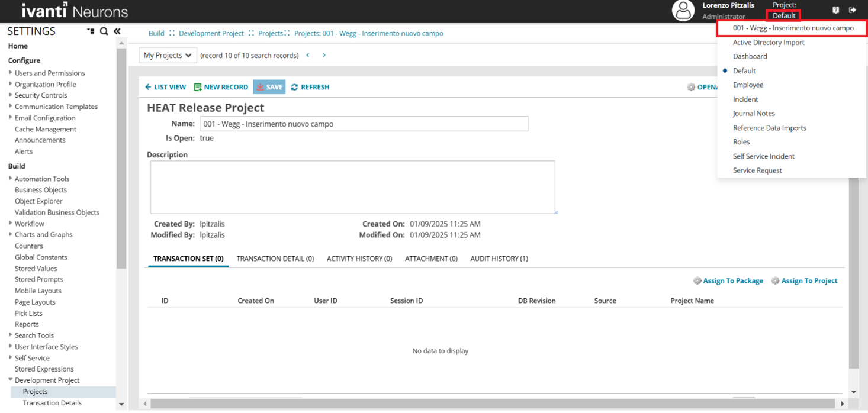Viewport: 868px width, 413px height.
Task: Click the Open action gear icon
Action: (691, 87)
